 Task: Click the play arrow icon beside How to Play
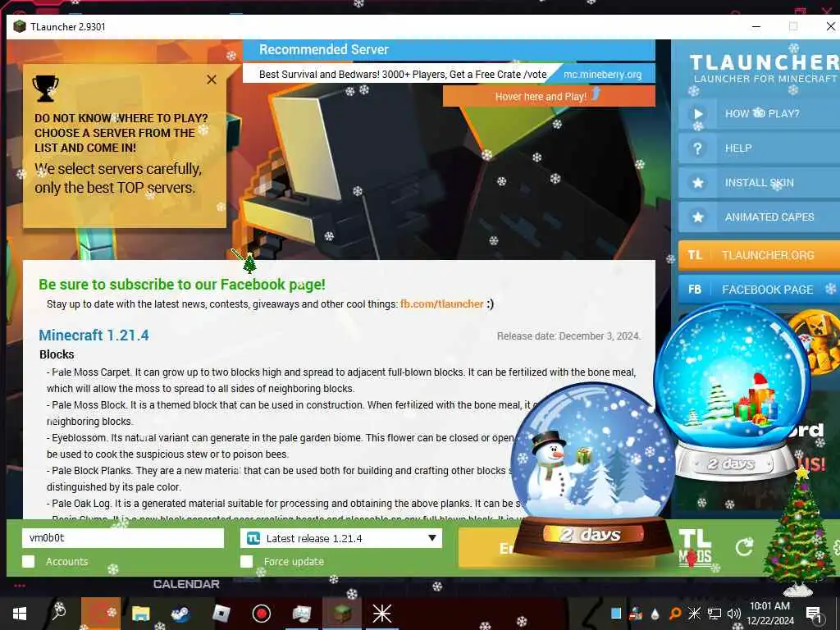pos(697,113)
